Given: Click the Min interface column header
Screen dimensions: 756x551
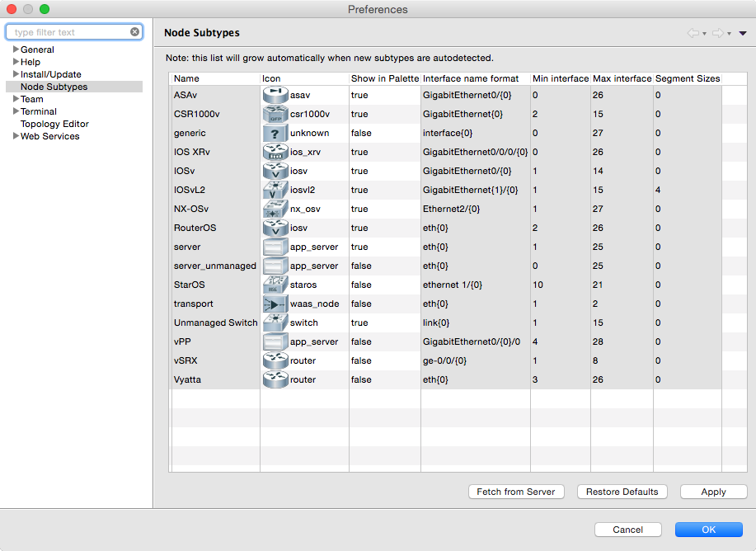Looking at the screenshot, I should [x=561, y=78].
